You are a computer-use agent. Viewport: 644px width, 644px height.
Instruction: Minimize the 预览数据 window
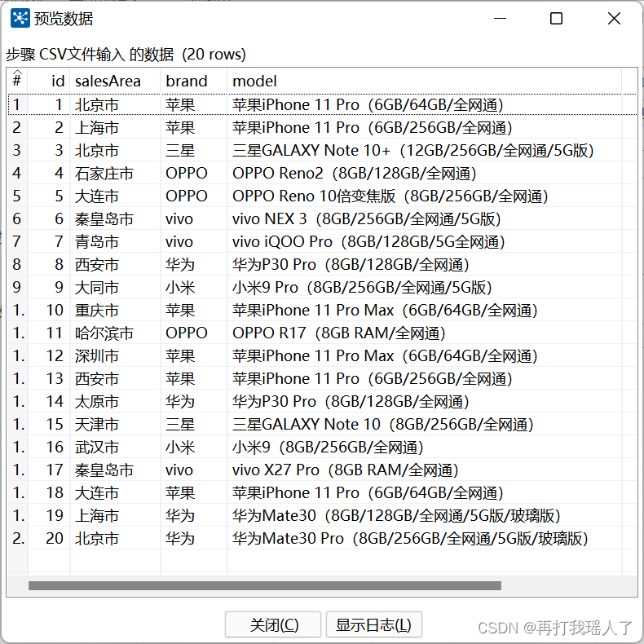pos(500,19)
